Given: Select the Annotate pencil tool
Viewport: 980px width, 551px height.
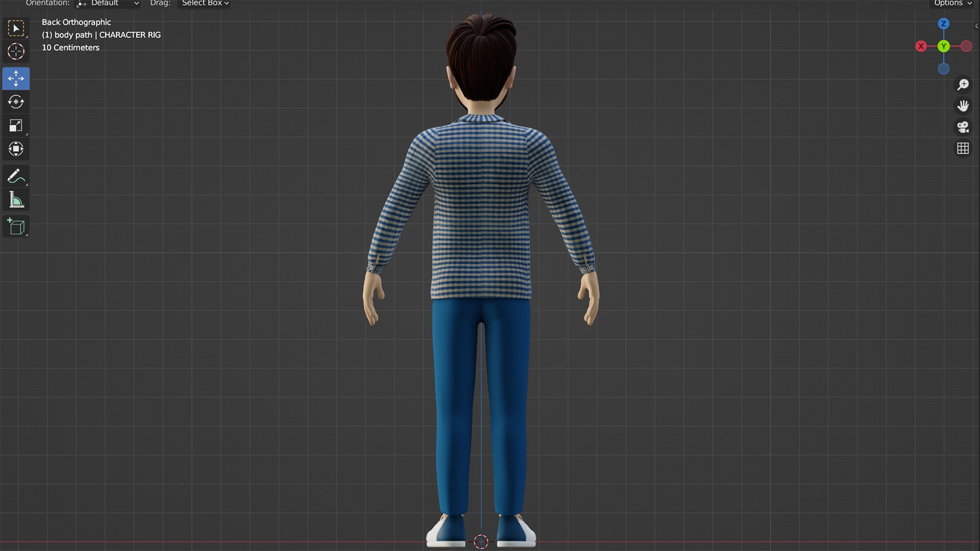Looking at the screenshot, I should pos(16,176).
